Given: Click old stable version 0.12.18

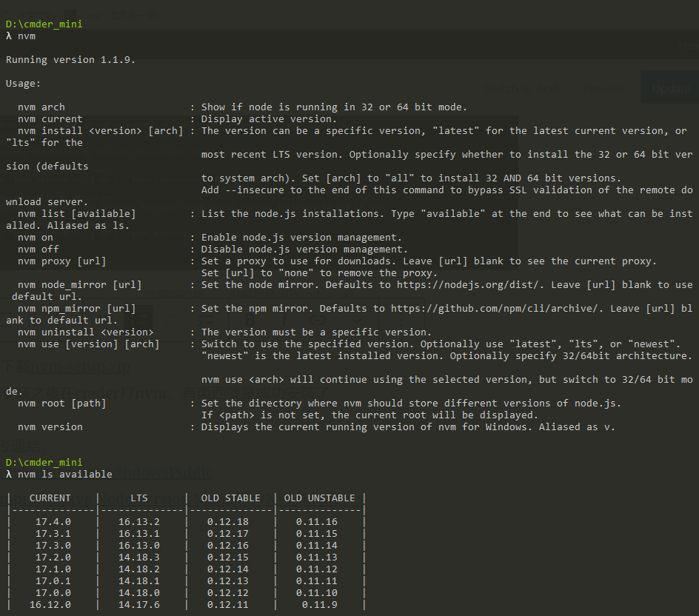Looking at the screenshot, I should click(227, 522).
